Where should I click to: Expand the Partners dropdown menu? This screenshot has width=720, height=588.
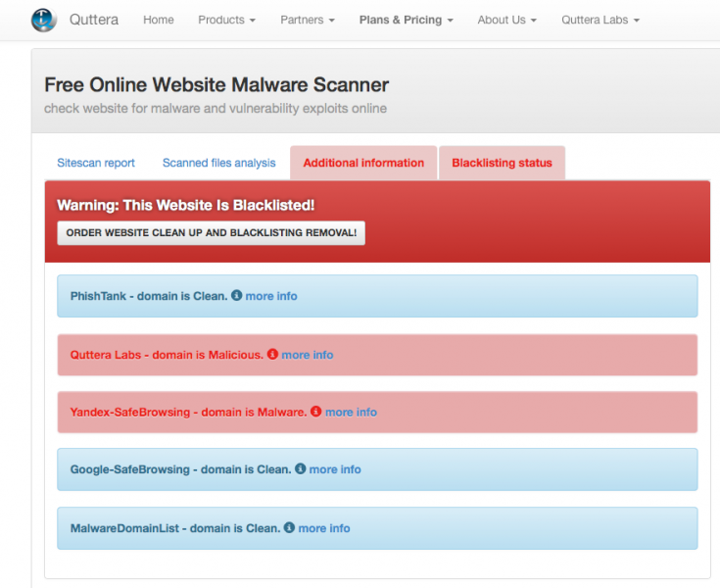click(x=308, y=20)
